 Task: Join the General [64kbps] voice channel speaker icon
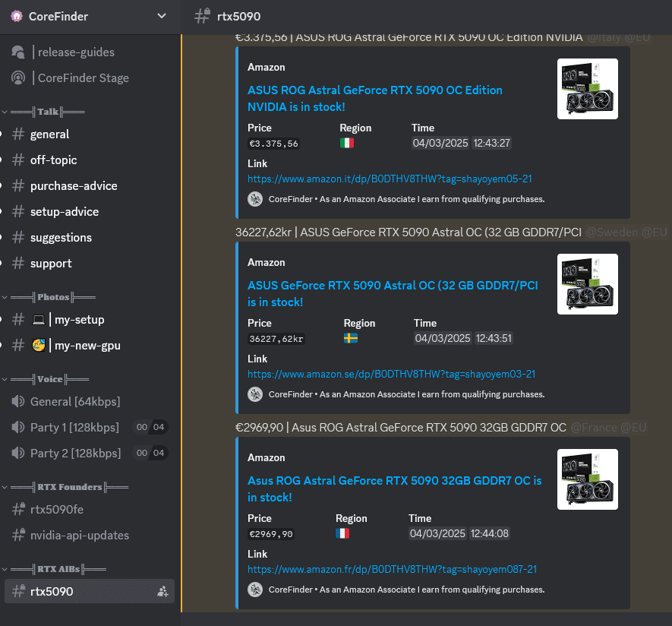pyautogui.click(x=17, y=402)
